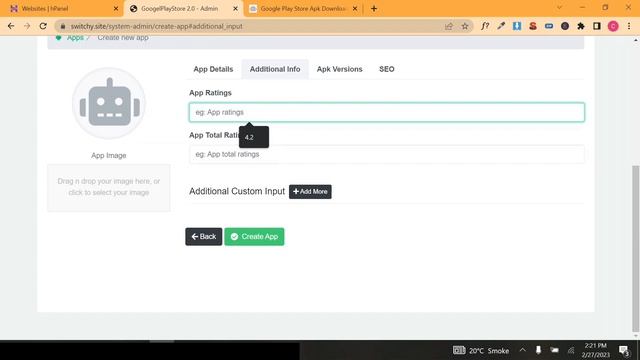Reload the current page
The height and width of the screenshot is (360, 640).
click(43, 26)
